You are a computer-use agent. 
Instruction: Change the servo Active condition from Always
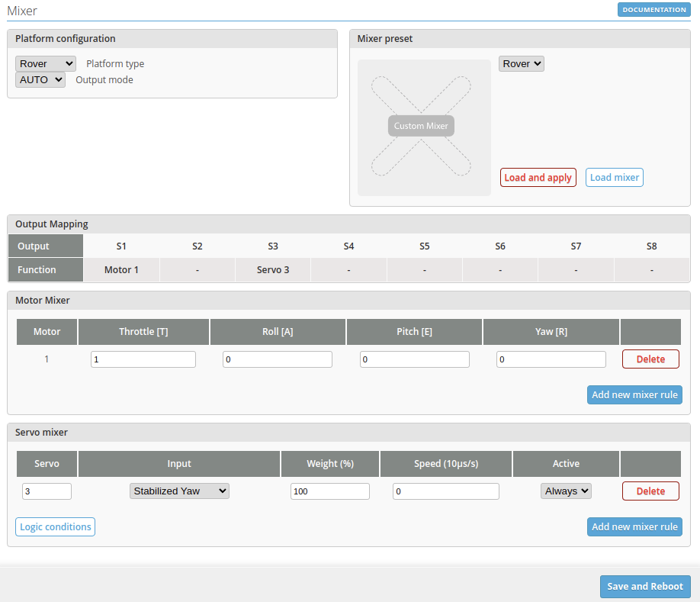566,491
